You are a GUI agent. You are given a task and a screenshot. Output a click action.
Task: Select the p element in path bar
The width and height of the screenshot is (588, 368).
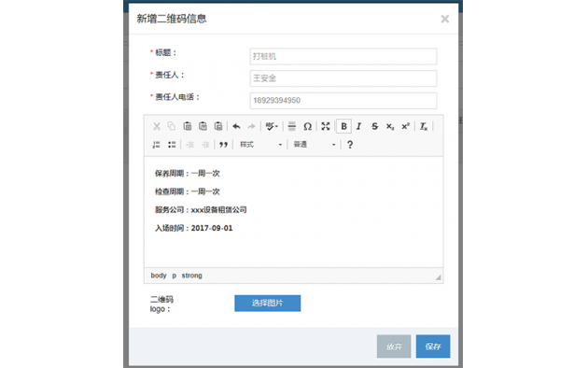(174, 276)
